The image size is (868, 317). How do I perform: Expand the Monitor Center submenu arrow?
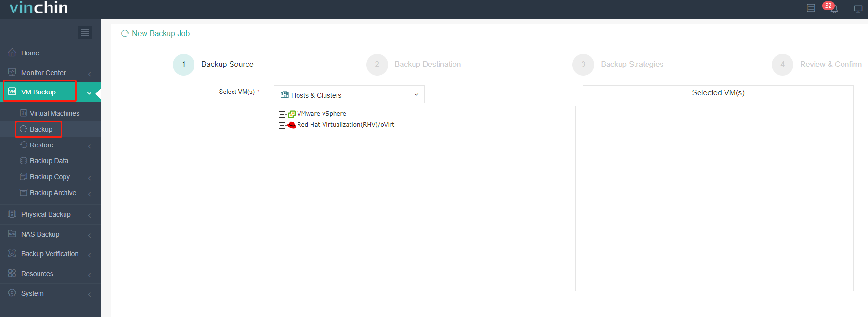(90, 74)
